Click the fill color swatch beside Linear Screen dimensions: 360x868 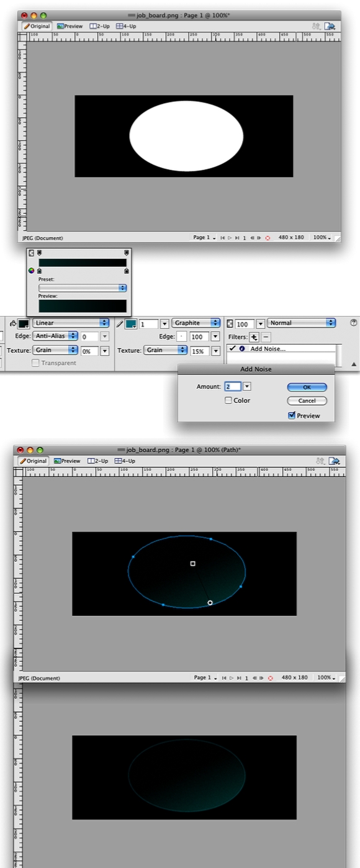24,323
